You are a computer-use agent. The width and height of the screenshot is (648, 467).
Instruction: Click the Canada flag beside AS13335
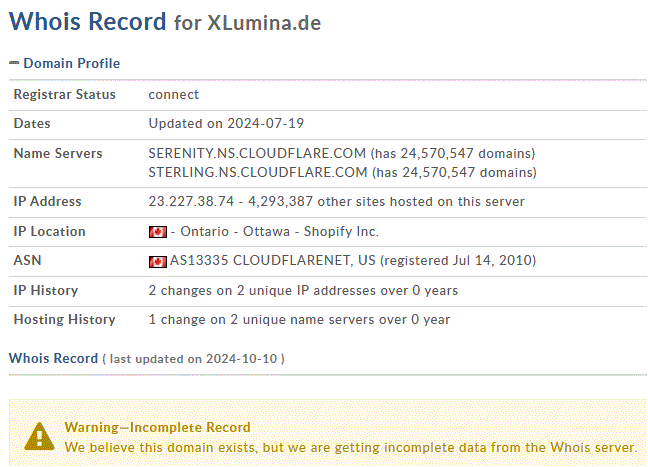(x=158, y=262)
